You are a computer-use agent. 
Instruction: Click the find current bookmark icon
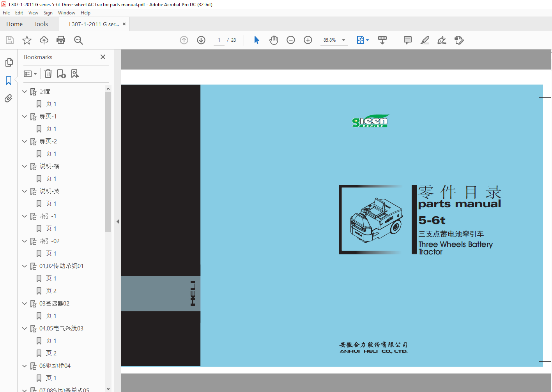(x=75, y=74)
